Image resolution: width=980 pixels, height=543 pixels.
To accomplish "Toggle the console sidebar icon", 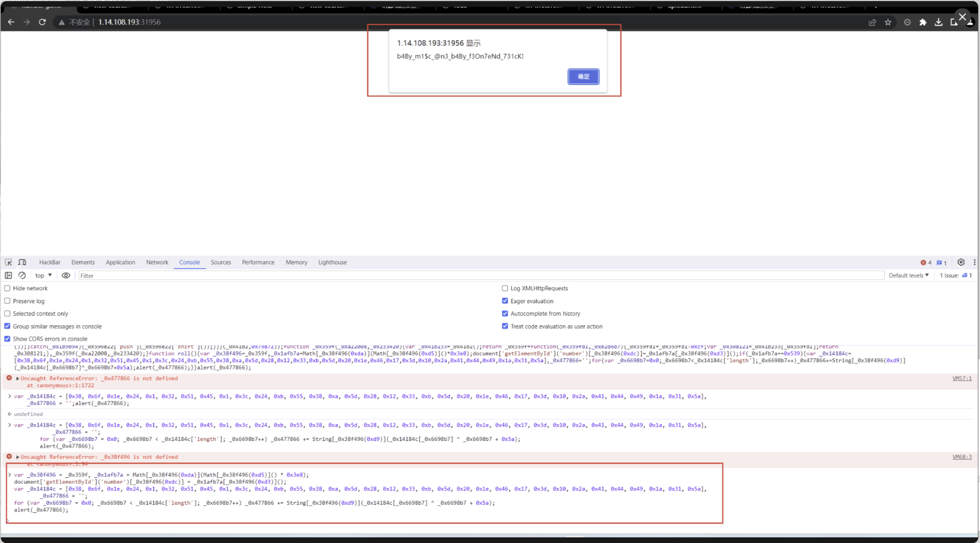I will [8, 275].
